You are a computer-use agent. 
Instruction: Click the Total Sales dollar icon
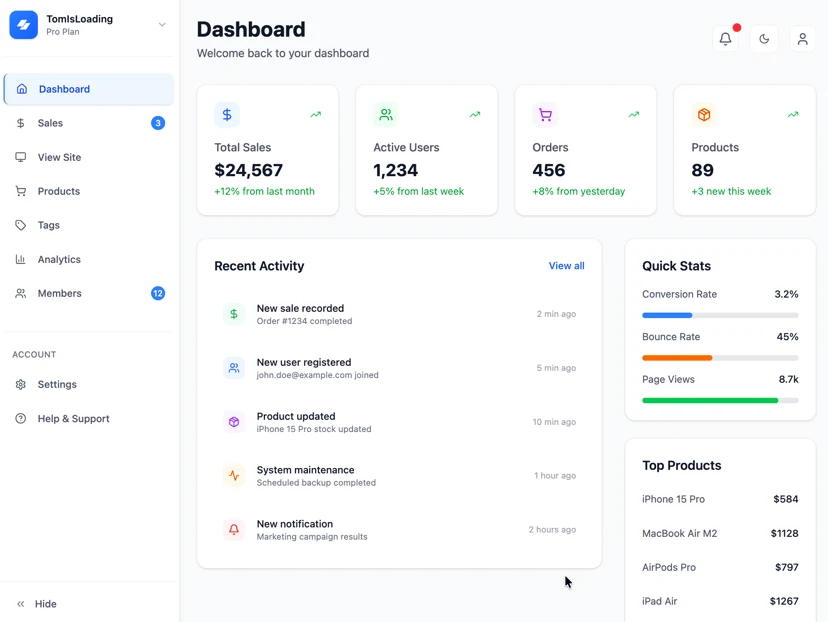pos(227,115)
